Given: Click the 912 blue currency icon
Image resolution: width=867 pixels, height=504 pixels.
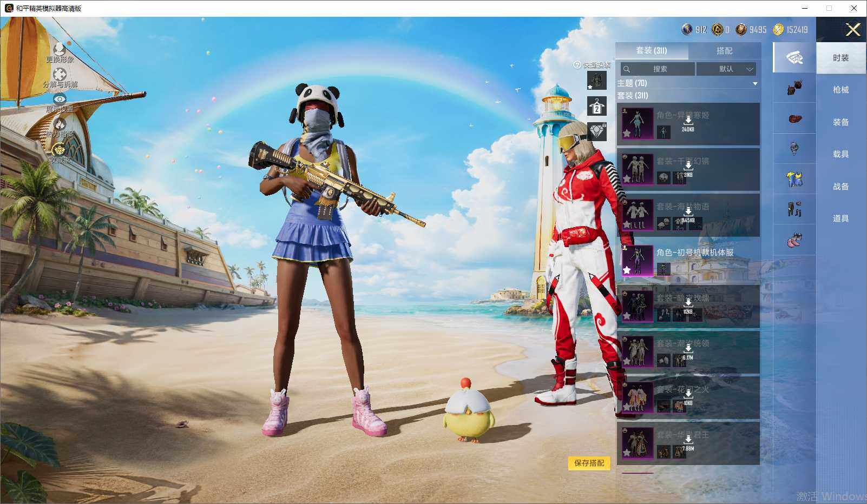Looking at the screenshot, I should click(x=687, y=29).
